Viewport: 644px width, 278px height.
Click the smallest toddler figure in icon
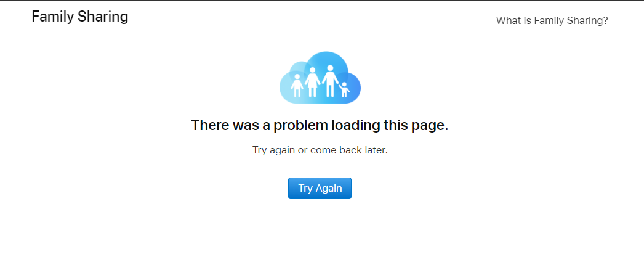coord(344,89)
